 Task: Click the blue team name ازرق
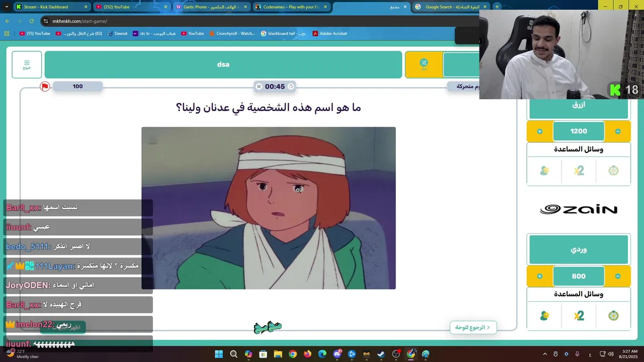(x=579, y=106)
